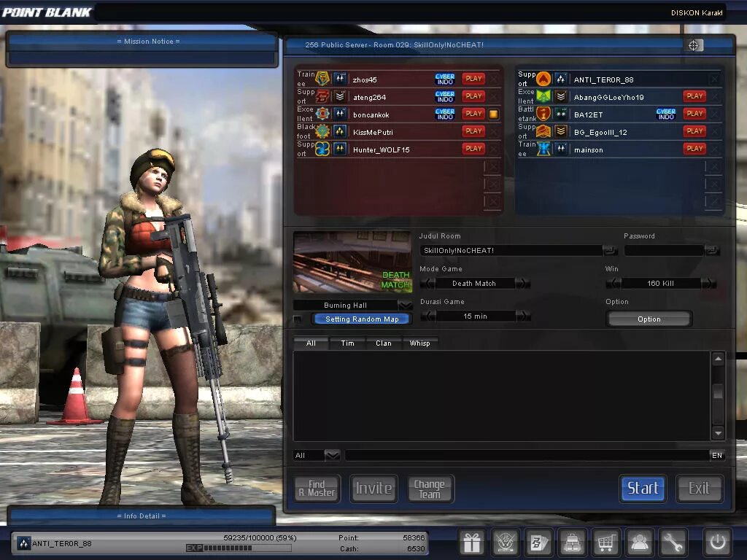
Task: Open the community friends icon
Action: pos(639,542)
